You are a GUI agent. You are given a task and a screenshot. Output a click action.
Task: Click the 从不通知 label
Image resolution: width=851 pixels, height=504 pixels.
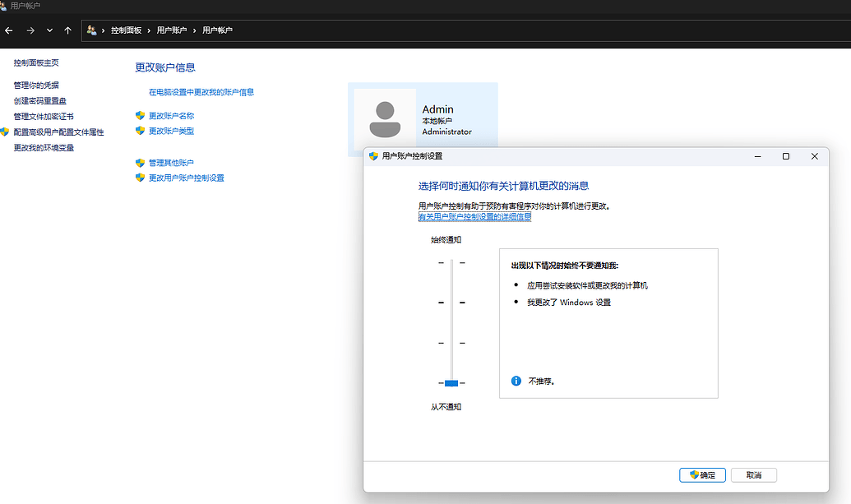(x=446, y=407)
